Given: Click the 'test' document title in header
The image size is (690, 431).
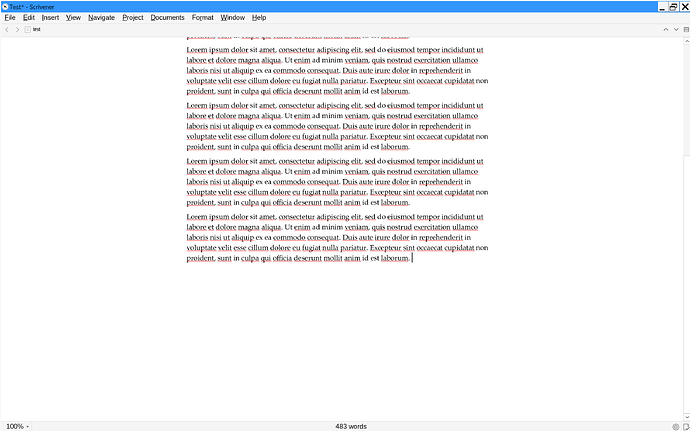Looking at the screenshot, I should point(37,29).
